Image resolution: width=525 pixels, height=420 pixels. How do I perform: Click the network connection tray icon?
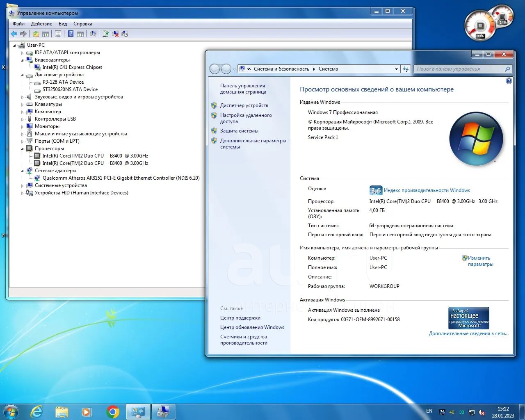click(472, 412)
